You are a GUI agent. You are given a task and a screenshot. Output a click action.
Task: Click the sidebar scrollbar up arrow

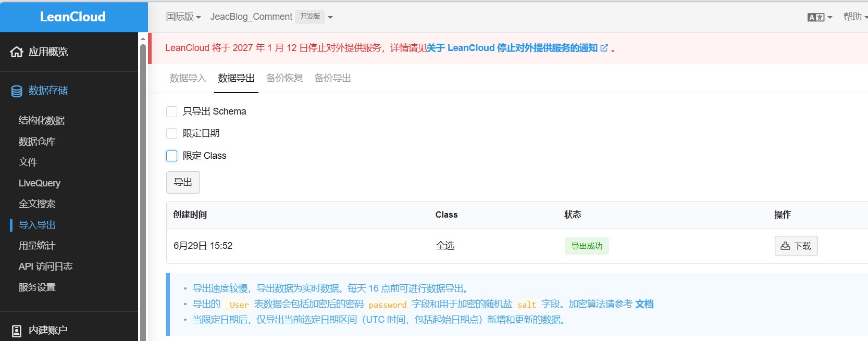pos(143,38)
